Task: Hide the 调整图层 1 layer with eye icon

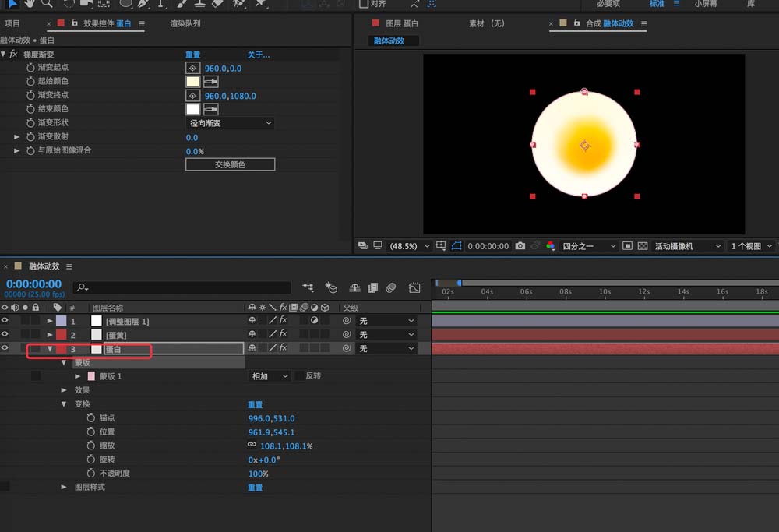Action: pos(5,321)
